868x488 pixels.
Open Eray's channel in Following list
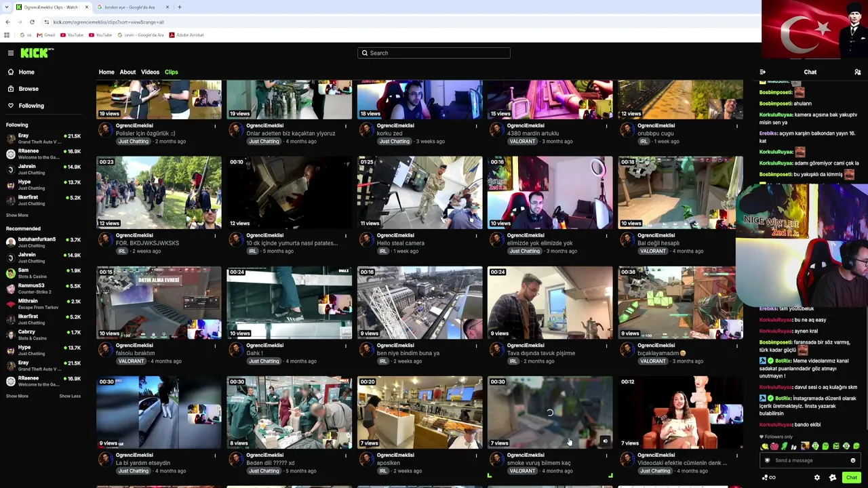pos(43,139)
